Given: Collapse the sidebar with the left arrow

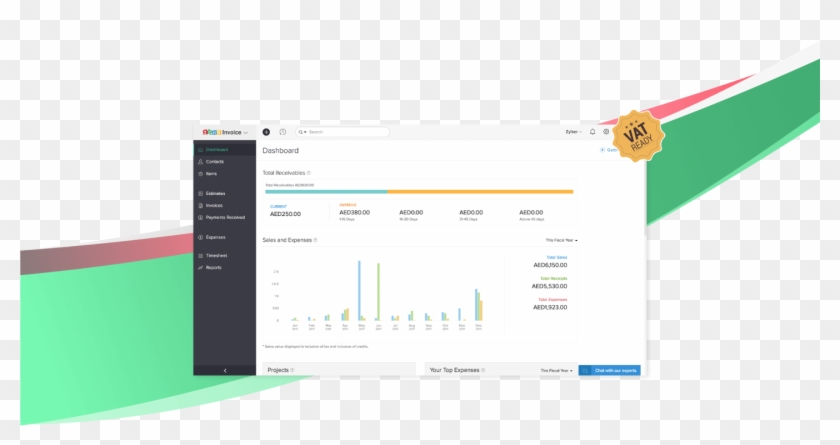Looking at the screenshot, I should 224,370.
